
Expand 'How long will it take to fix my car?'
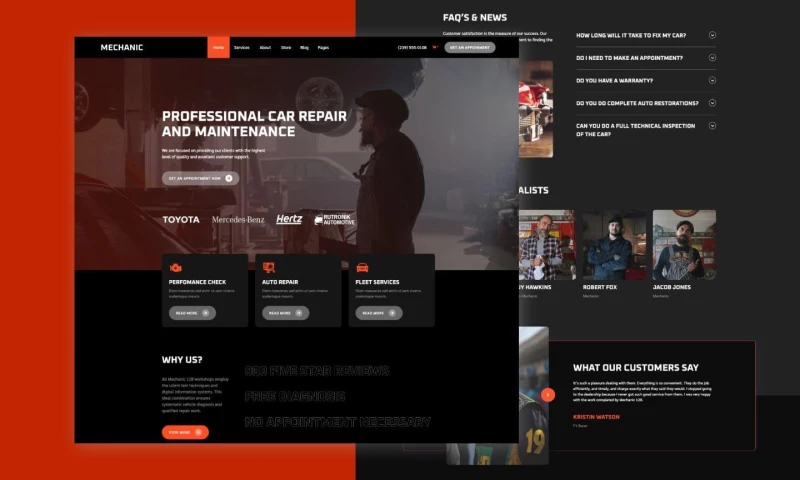[712, 35]
